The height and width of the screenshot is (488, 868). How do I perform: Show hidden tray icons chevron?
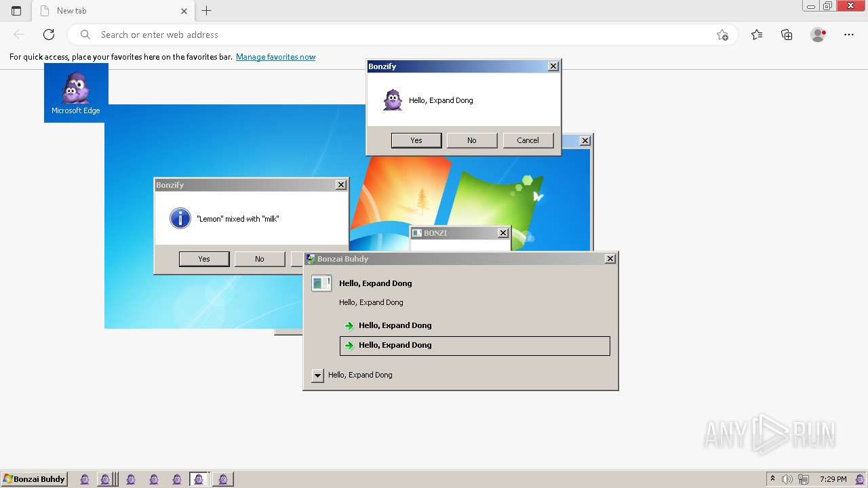772,479
